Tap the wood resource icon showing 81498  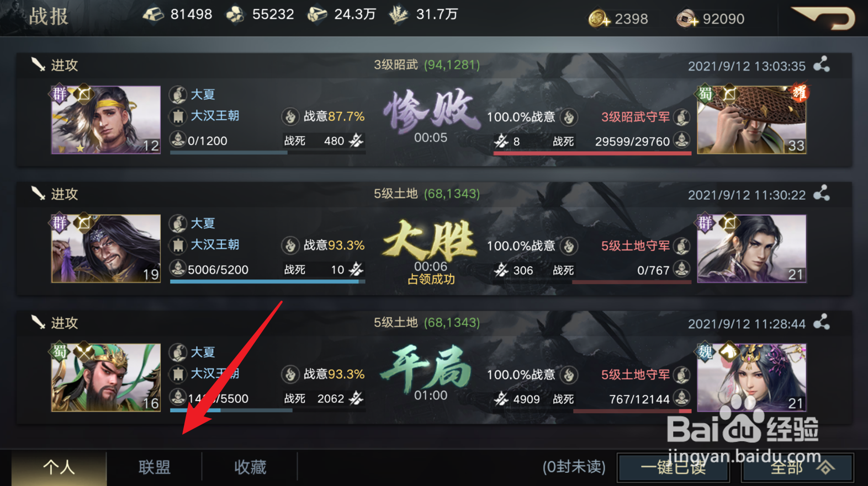click(153, 14)
